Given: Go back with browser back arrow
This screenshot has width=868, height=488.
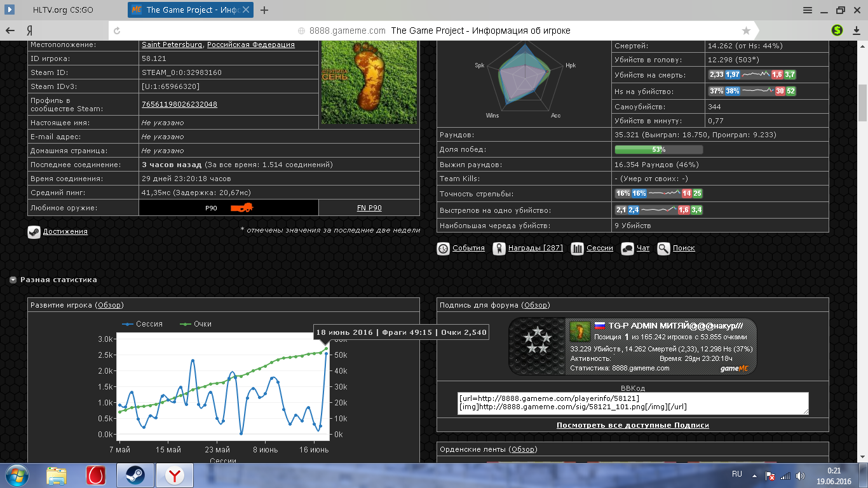Looking at the screenshot, I should (x=10, y=30).
